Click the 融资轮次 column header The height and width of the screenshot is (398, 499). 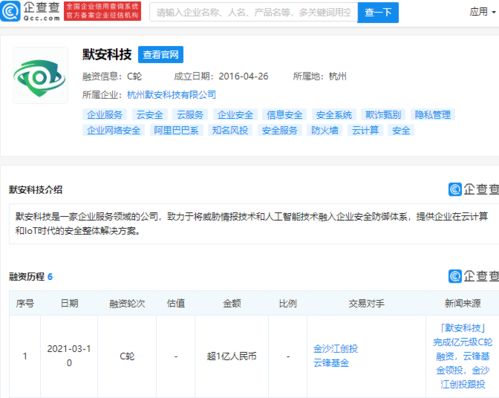(127, 303)
